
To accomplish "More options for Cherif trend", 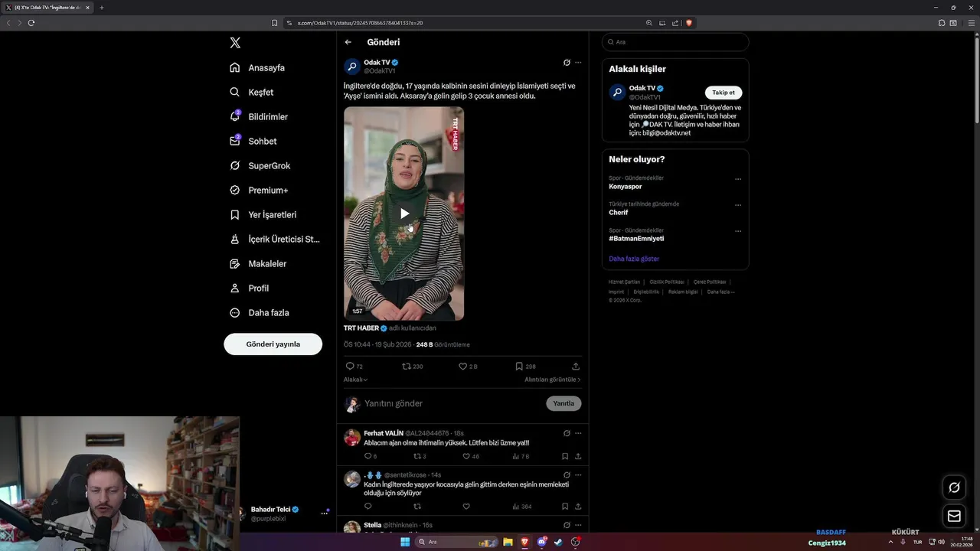I will click(738, 205).
